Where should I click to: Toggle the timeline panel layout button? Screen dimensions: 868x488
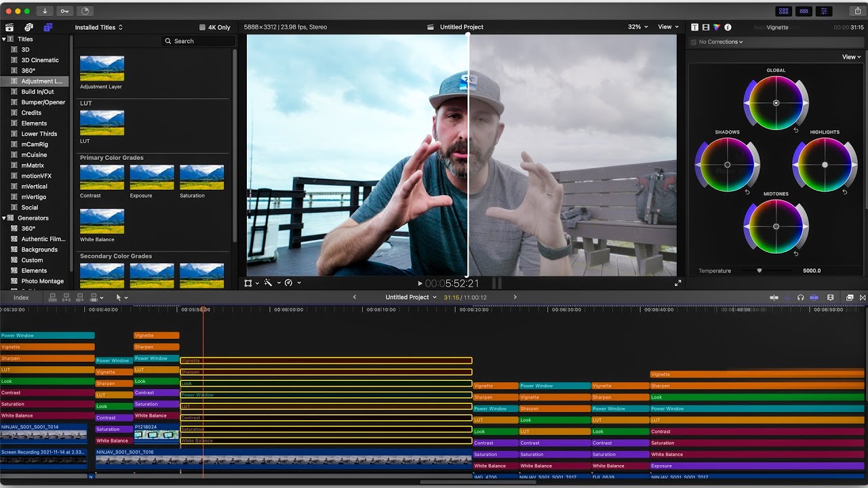click(804, 11)
